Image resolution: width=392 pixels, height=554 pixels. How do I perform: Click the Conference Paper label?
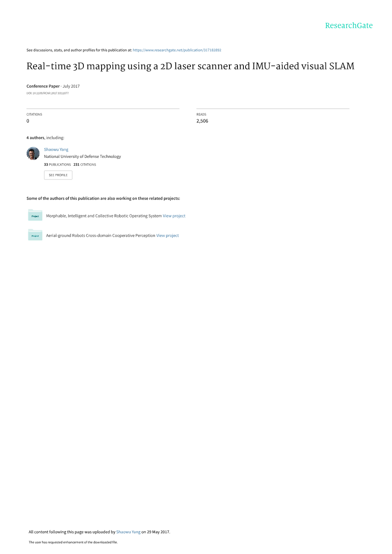(x=43, y=86)
